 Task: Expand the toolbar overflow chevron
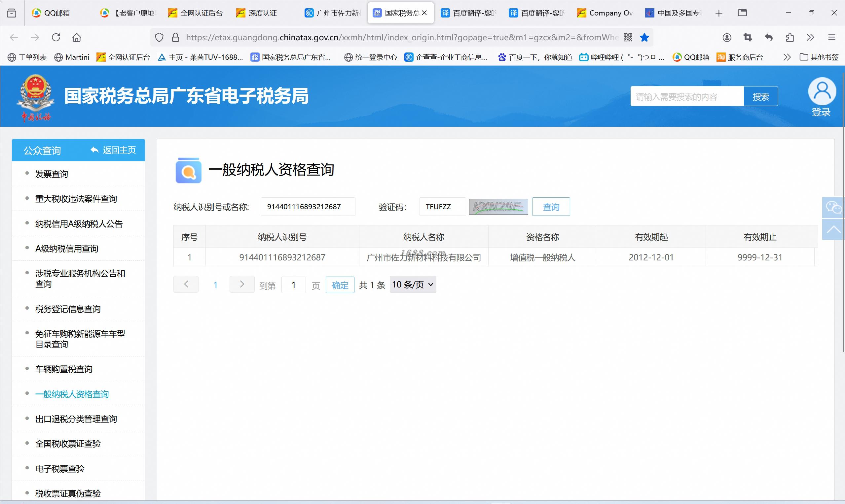coord(810,37)
